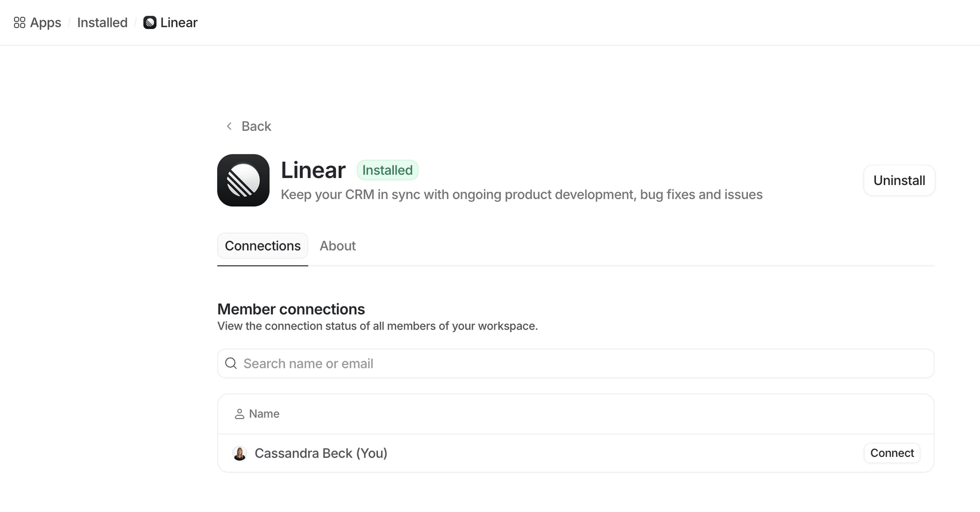Click the large Linear app logo
The height and width of the screenshot is (512, 980).
click(x=243, y=180)
